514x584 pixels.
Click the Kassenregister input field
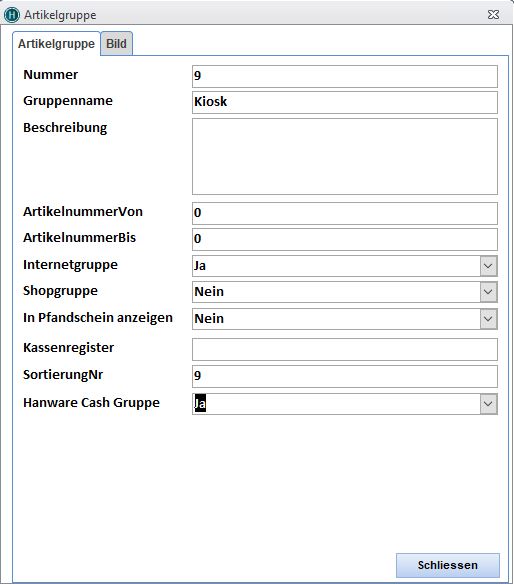(345, 349)
